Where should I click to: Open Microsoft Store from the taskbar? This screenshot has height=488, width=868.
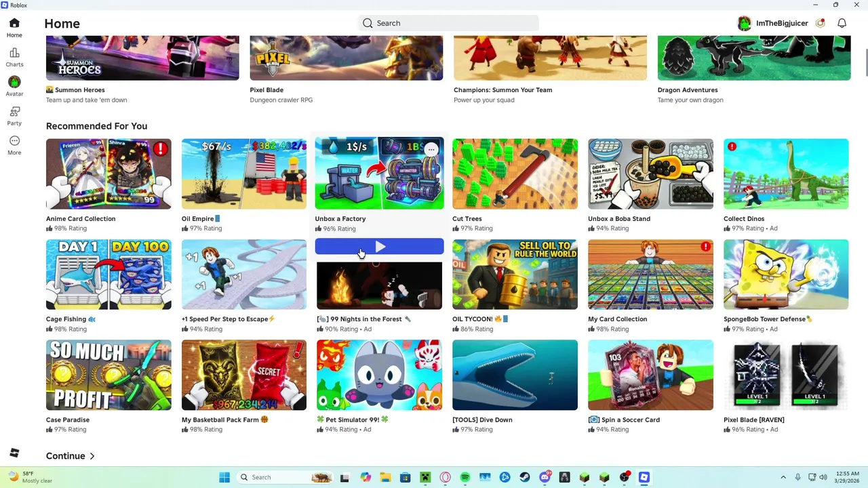[405, 477]
